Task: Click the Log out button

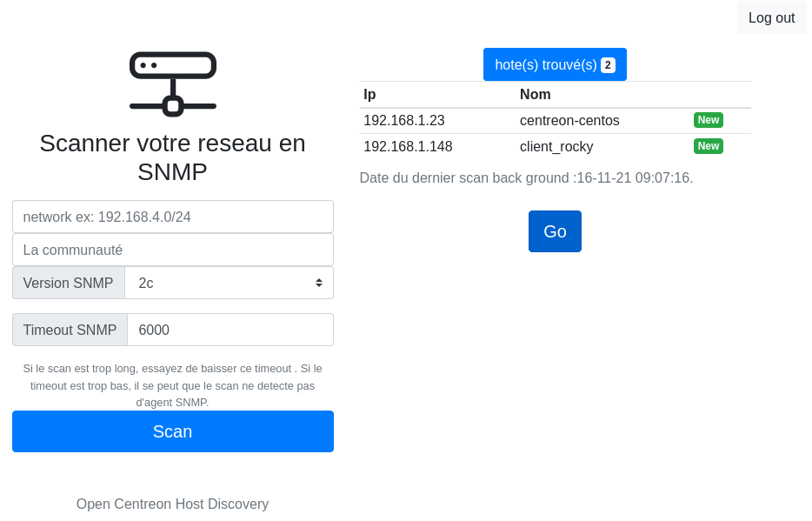Action: 771,17
